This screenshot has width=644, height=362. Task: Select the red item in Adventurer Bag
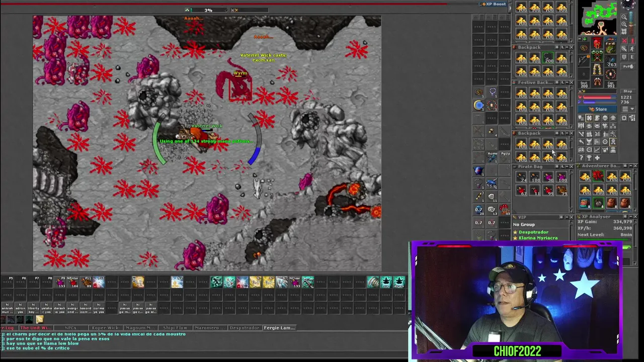(x=598, y=176)
